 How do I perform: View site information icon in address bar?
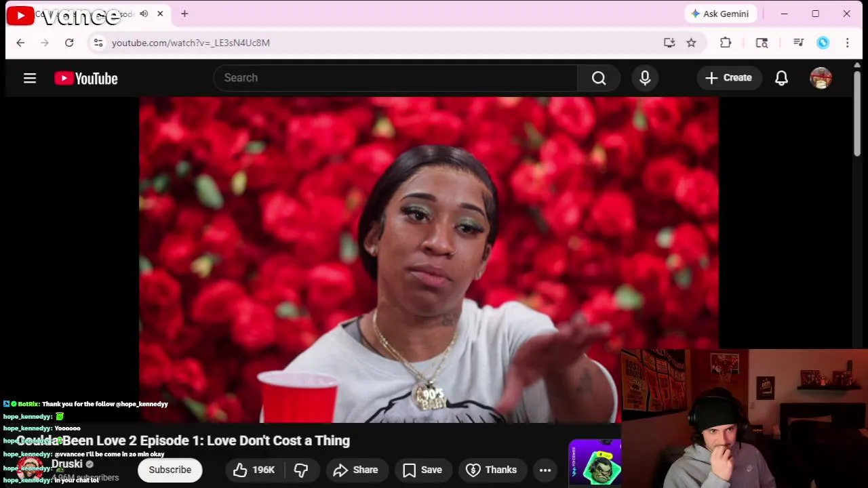[98, 43]
